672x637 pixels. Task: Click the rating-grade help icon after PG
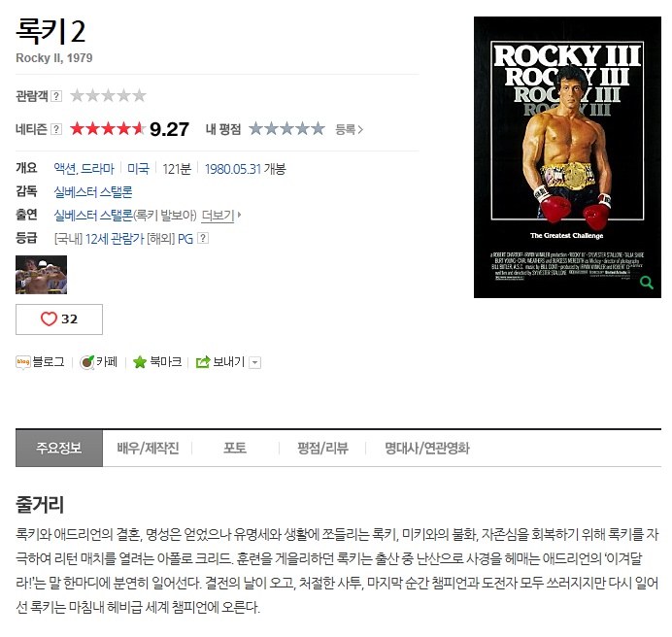[x=203, y=238]
